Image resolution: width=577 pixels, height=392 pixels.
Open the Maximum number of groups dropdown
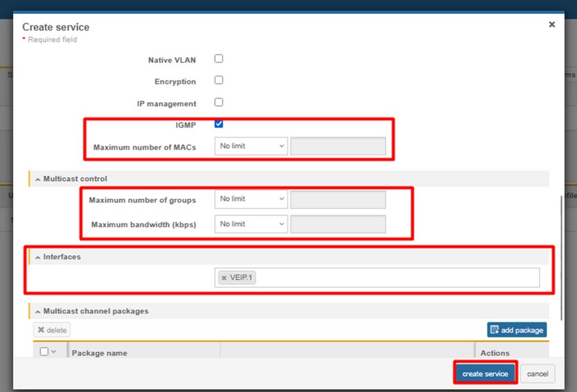point(251,199)
